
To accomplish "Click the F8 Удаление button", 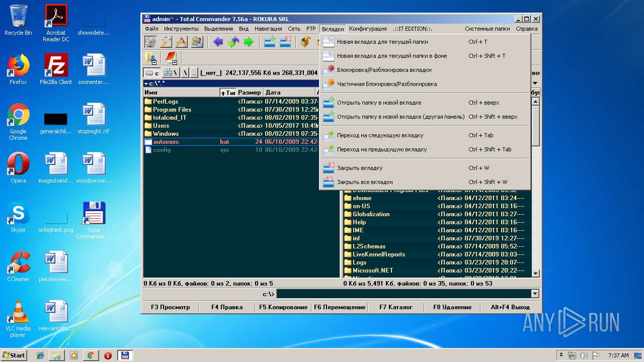I will (x=452, y=307).
